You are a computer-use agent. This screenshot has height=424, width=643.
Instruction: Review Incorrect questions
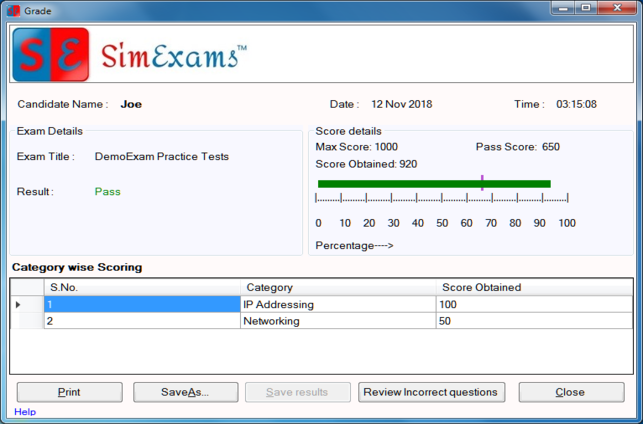pos(431,392)
